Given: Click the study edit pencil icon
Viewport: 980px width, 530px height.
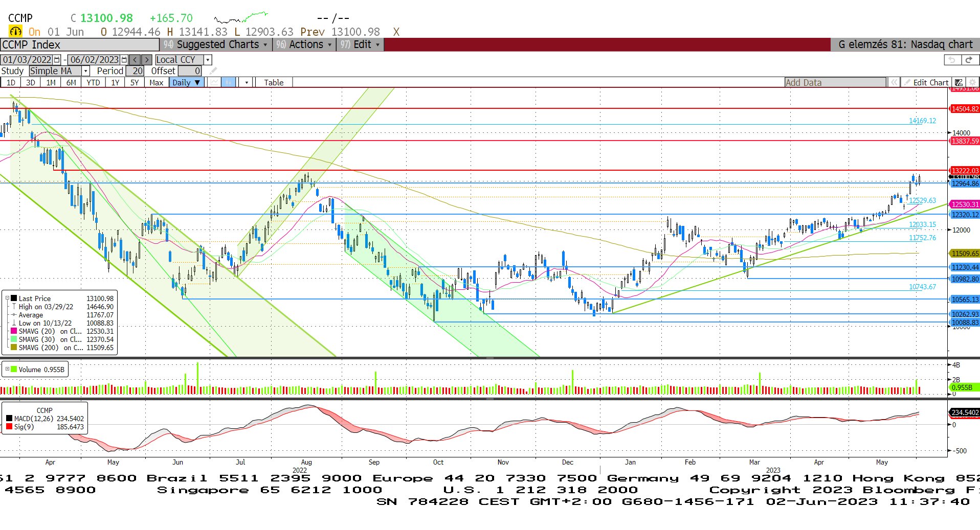Looking at the screenshot, I should [x=213, y=71].
